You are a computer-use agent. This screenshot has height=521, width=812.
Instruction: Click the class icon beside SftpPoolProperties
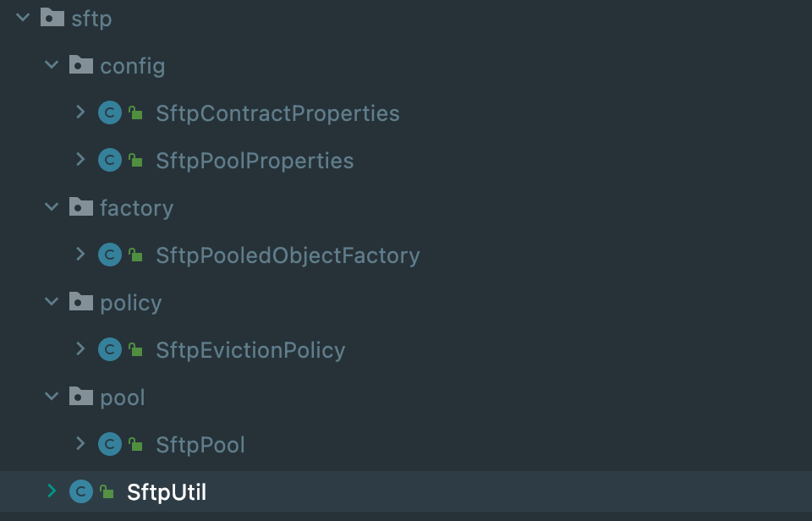[x=110, y=160]
